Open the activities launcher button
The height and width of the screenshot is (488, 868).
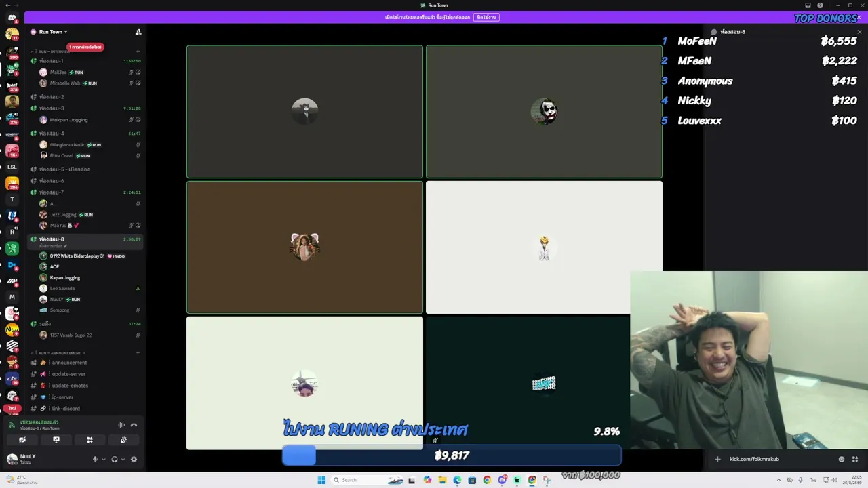point(90,440)
